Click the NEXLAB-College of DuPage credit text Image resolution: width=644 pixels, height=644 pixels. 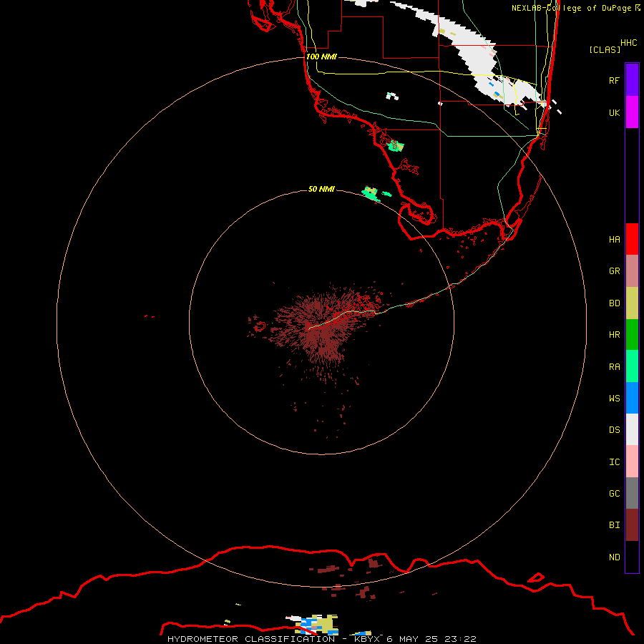point(571,8)
